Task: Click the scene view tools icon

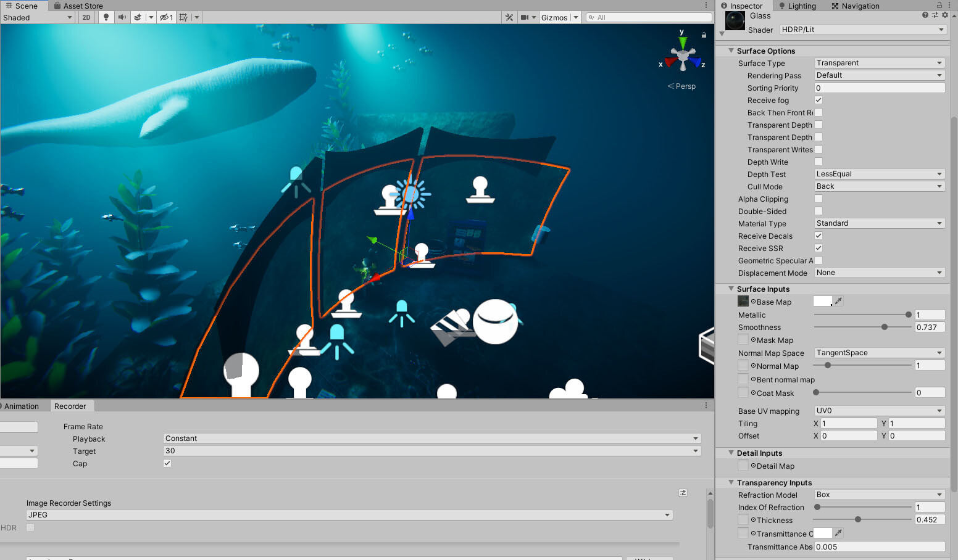Action: (x=509, y=17)
